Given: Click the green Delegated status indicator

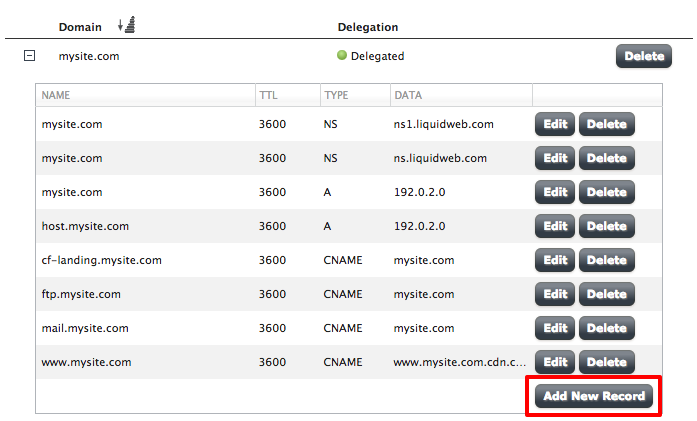Looking at the screenshot, I should click(x=342, y=56).
